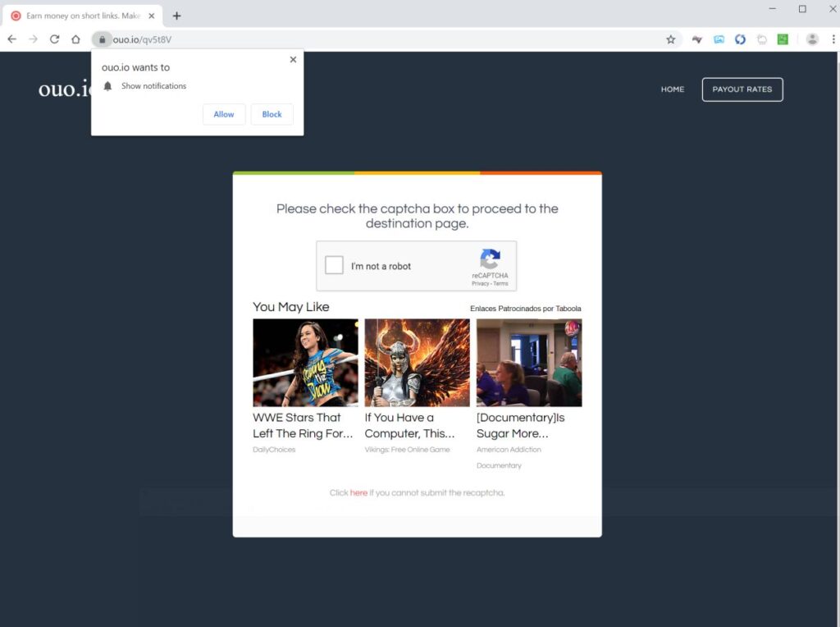
Task: Click the back navigation arrow
Action: (11, 39)
